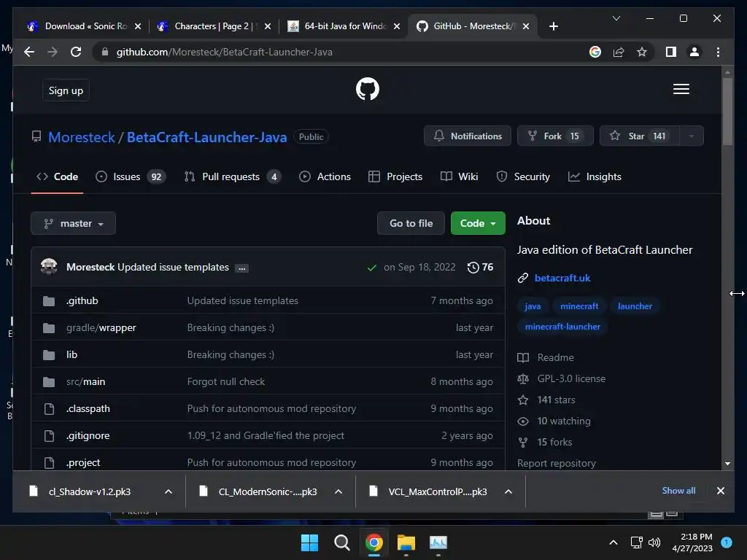
Task: Open Windows taskbar search
Action: click(x=341, y=542)
